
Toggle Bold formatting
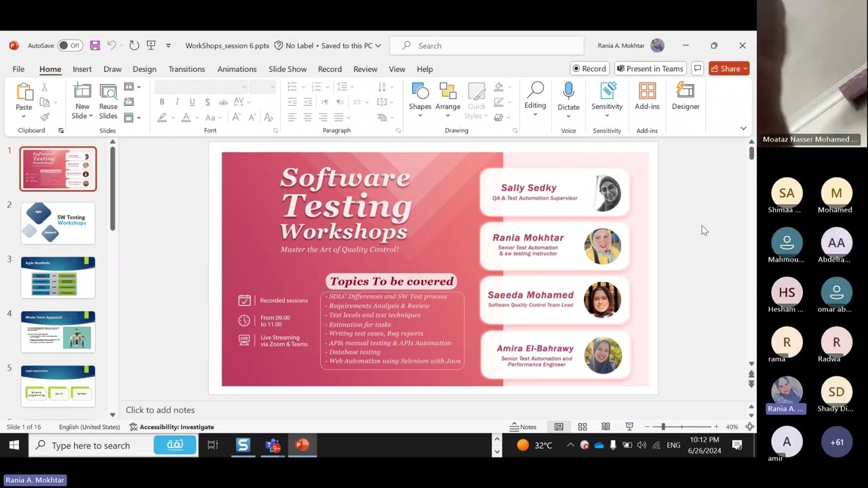pos(162,102)
